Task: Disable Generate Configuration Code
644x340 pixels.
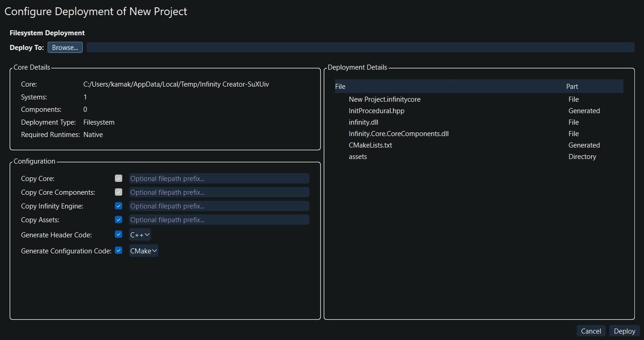Action: (x=119, y=250)
